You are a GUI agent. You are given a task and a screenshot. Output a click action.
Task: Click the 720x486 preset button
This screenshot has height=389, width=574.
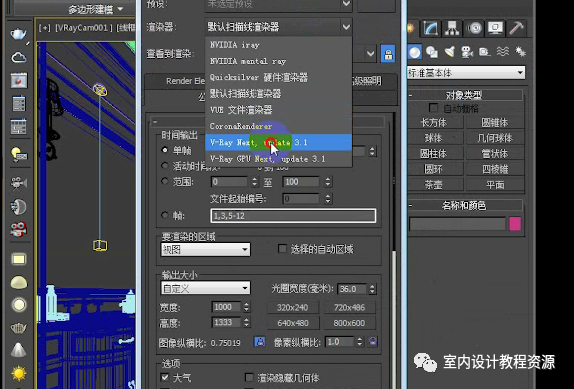click(x=349, y=307)
